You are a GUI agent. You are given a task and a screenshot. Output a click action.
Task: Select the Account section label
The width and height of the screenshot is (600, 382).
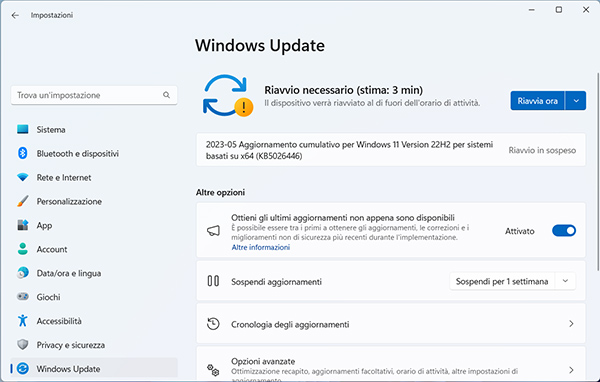(52, 249)
